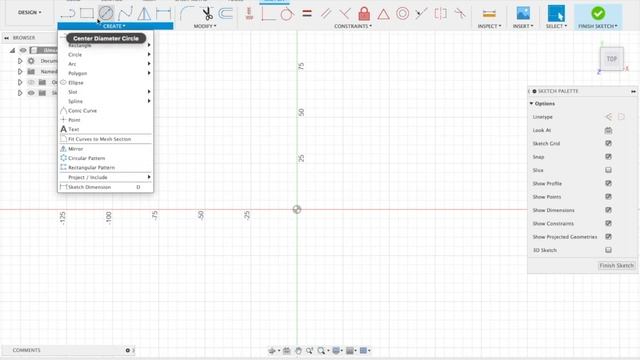Open the CONSTRAINTS dropdown
The width and height of the screenshot is (640, 360).
click(x=353, y=26)
